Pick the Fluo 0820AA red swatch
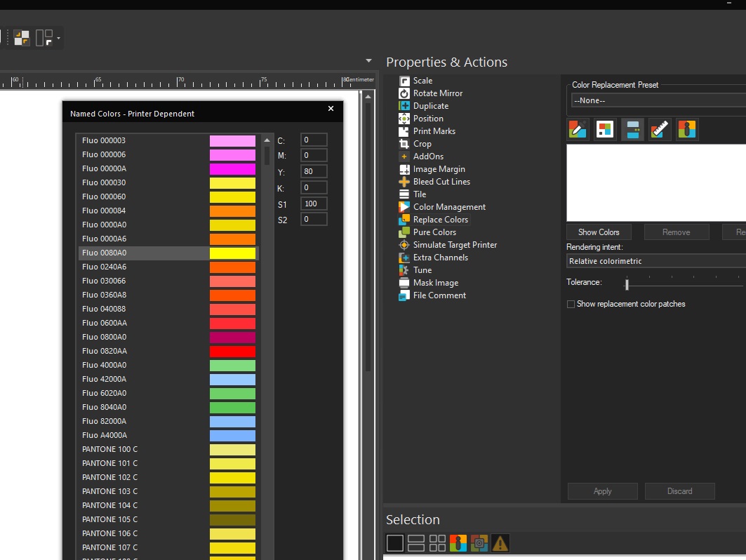746x560 pixels. pyautogui.click(x=233, y=351)
